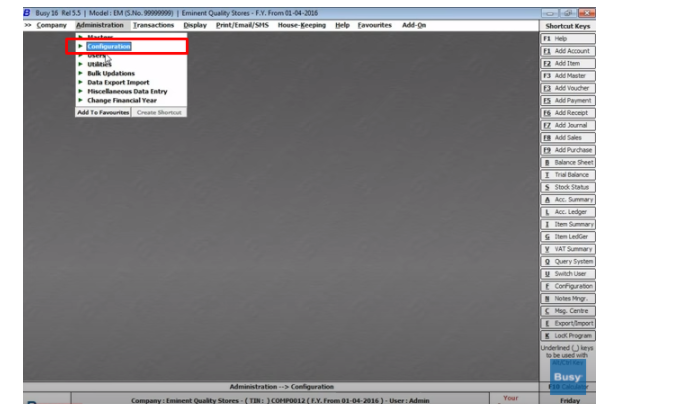Click Shortcut Keys panel header
The image size is (687, 404).
pos(568,26)
